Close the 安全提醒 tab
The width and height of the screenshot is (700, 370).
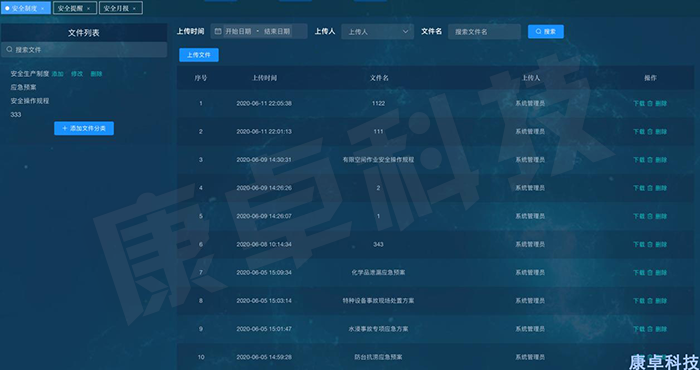(x=88, y=8)
